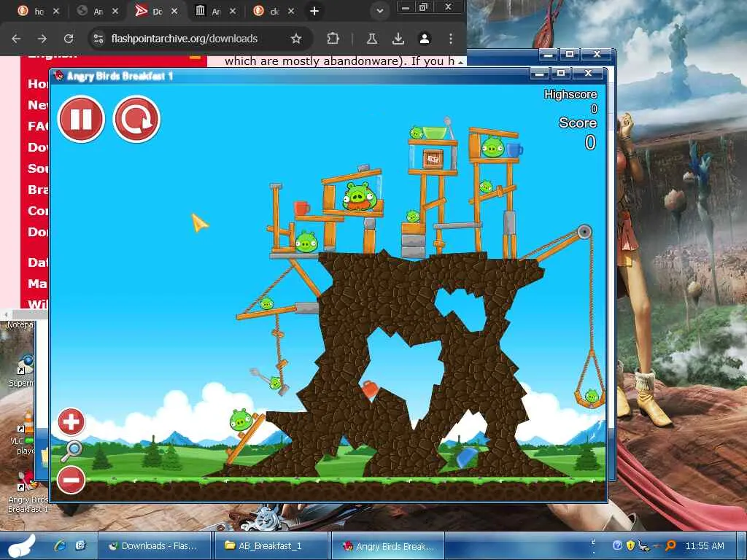747x560 pixels.
Task: Open the browser extensions puzzle icon
Action: point(333,39)
